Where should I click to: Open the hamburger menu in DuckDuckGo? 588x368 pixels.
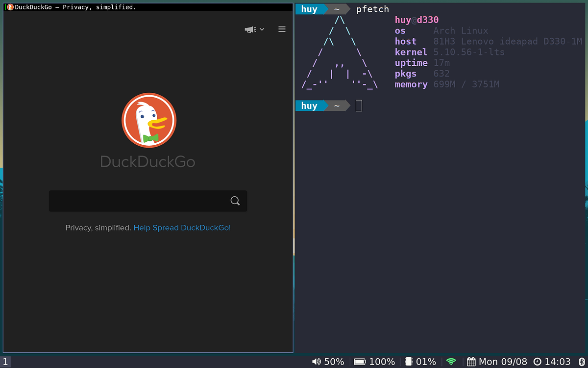[x=282, y=29]
